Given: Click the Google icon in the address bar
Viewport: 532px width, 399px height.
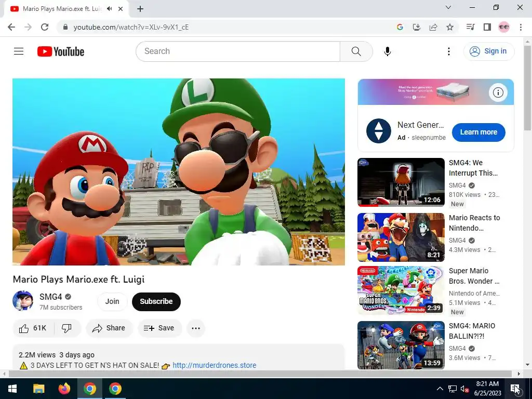Looking at the screenshot, I should point(400,27).
